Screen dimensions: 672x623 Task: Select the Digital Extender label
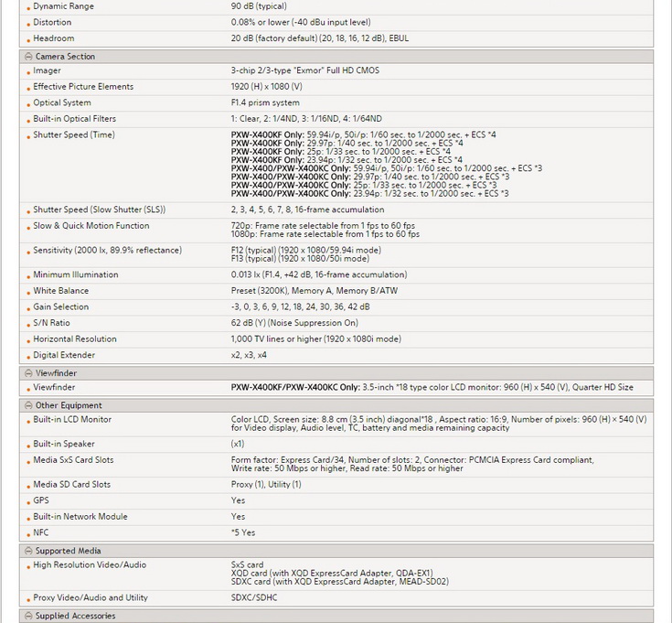click(64, 355)
